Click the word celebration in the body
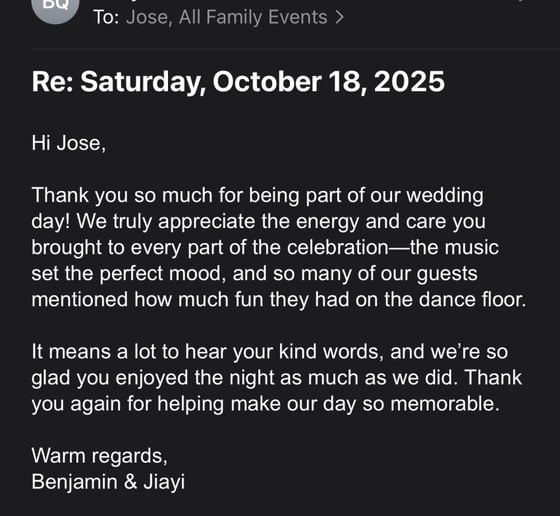 (338, 247)
